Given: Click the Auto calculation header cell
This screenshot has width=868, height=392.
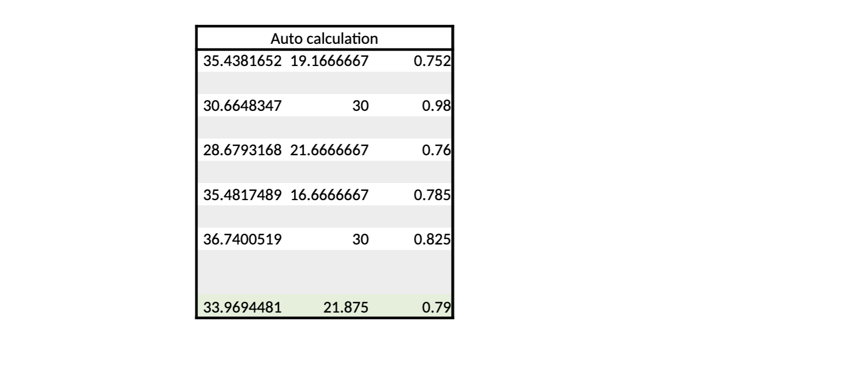Looking at the screenshot, I should (x=324, y=38).
